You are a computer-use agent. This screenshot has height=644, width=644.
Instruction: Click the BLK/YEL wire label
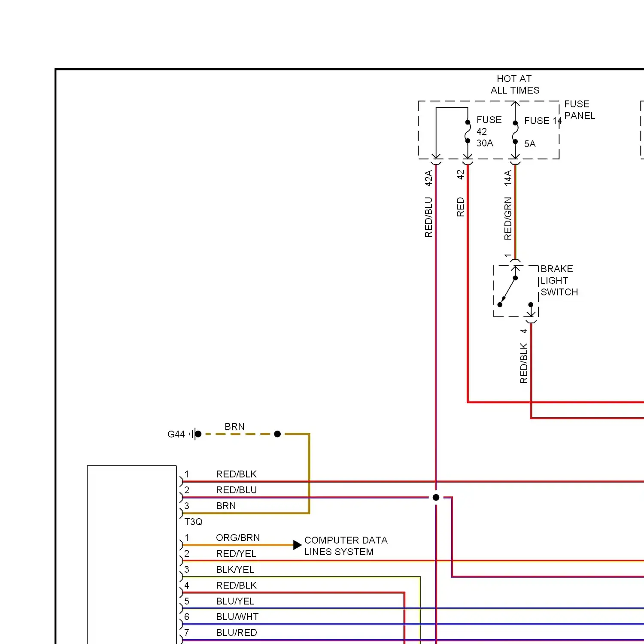tap(235, 569)
